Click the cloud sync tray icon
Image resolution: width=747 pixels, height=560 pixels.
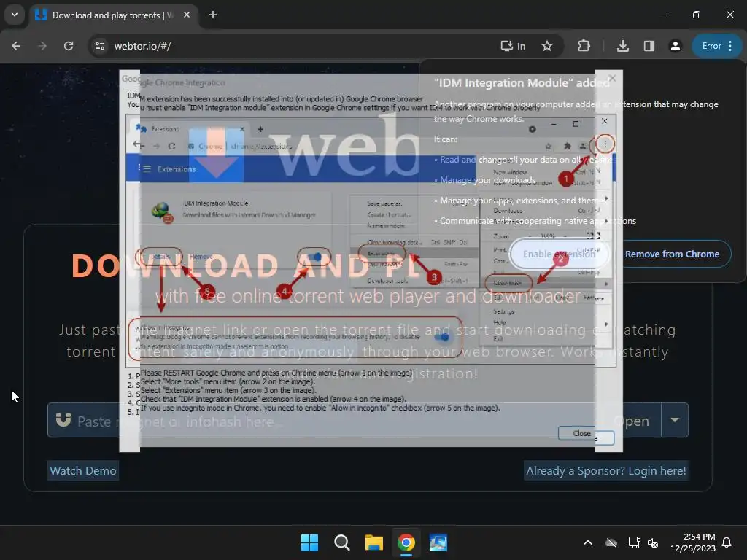point(611,542)
